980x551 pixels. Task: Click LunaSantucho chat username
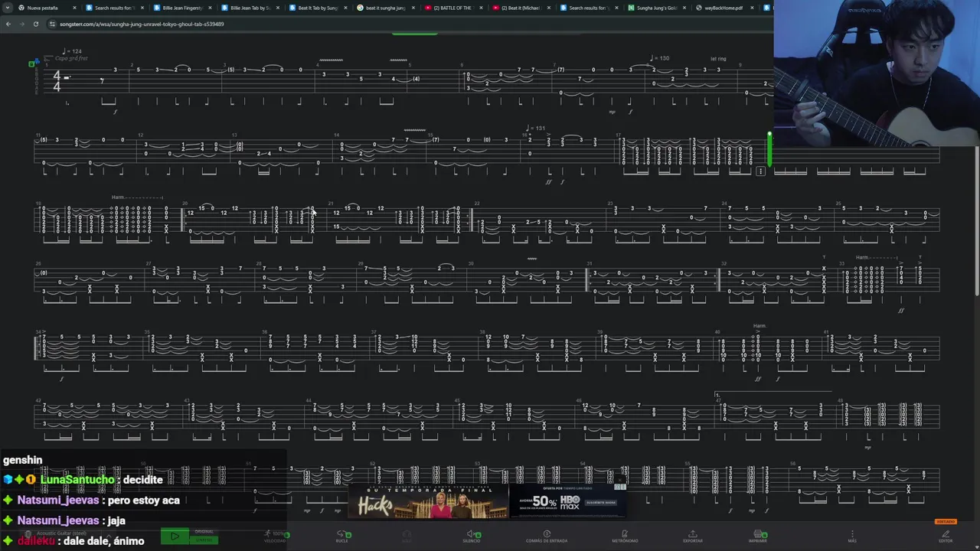click(77, 480)
